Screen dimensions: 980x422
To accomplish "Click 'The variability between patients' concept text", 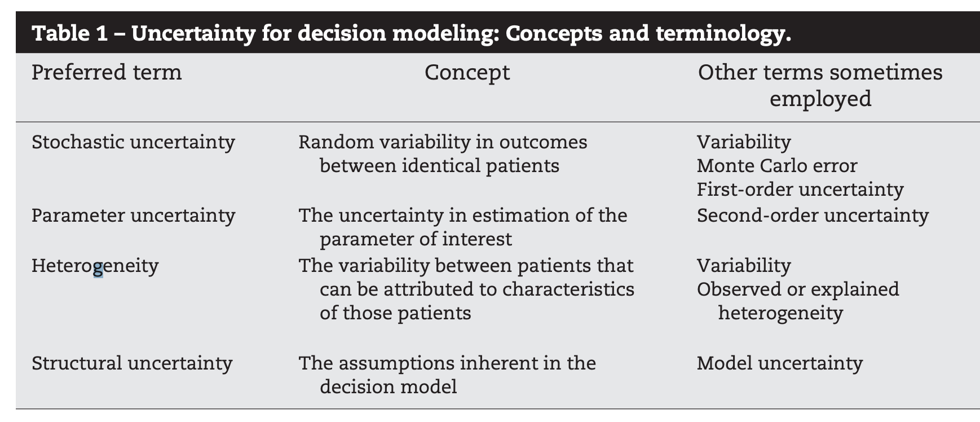I will (466, 265).
